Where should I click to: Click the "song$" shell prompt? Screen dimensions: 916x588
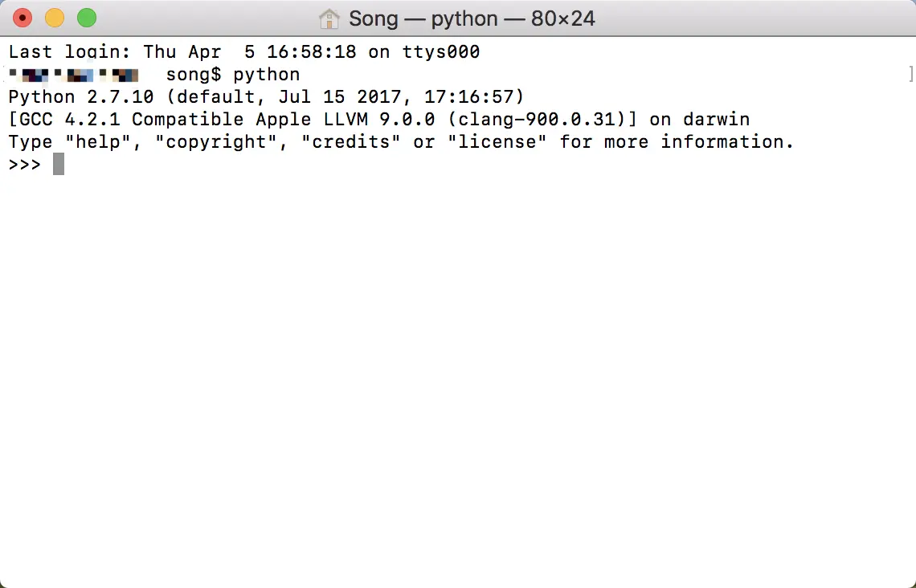[x=194, y=75]
